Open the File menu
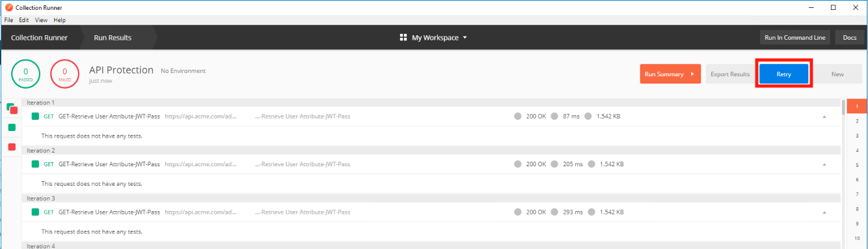 pos(9,20)
